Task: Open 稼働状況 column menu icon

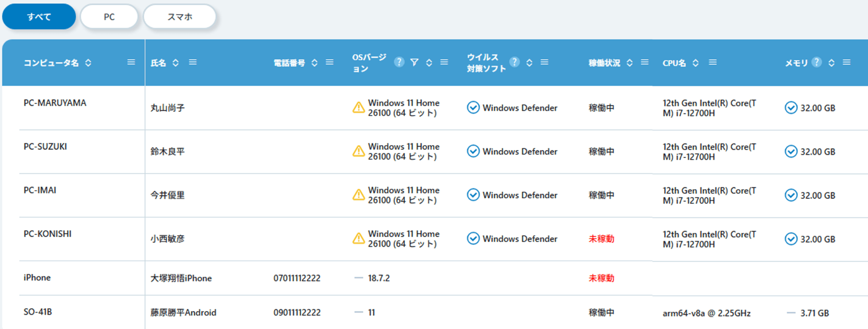Action: coord(645,62)
